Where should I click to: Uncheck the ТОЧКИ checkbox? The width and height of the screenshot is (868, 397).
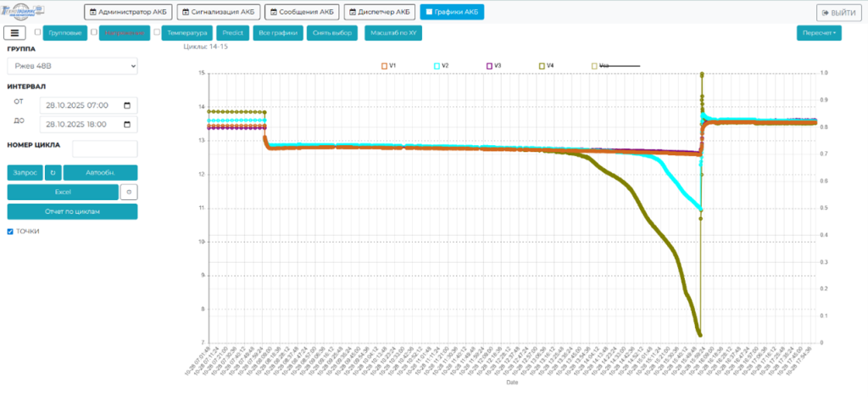tap(10, 232)
